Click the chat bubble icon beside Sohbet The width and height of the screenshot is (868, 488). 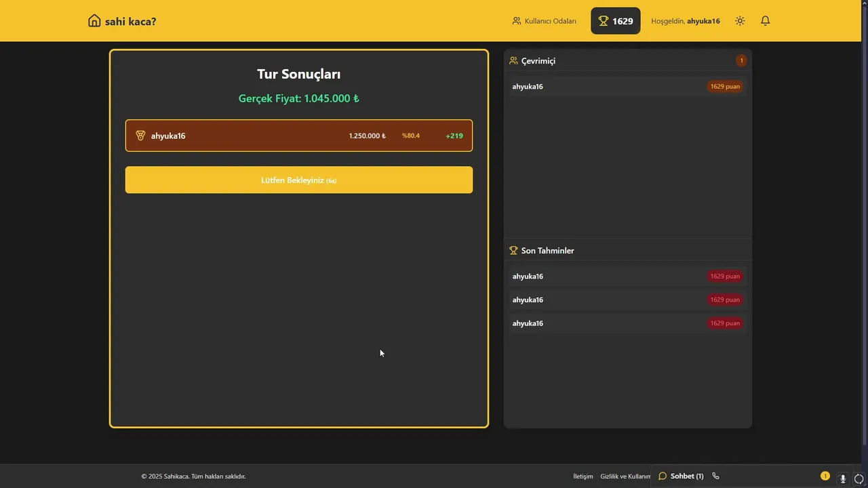point(663,476)
